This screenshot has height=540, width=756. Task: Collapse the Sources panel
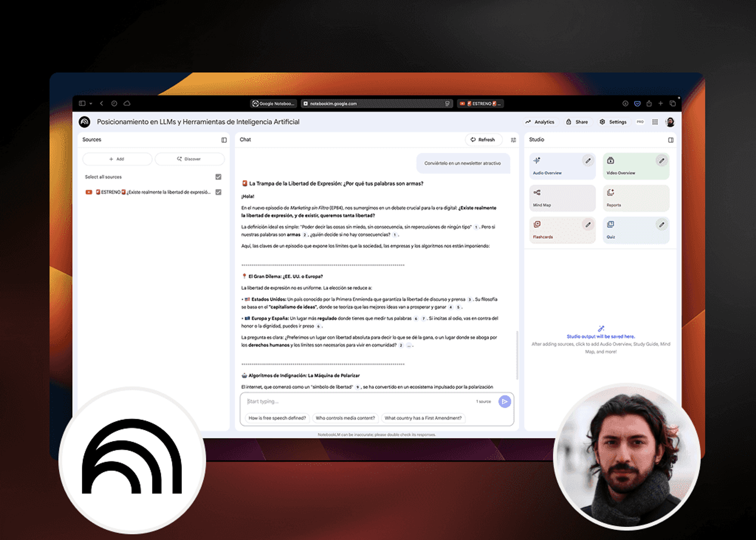[x=224, y=140]
